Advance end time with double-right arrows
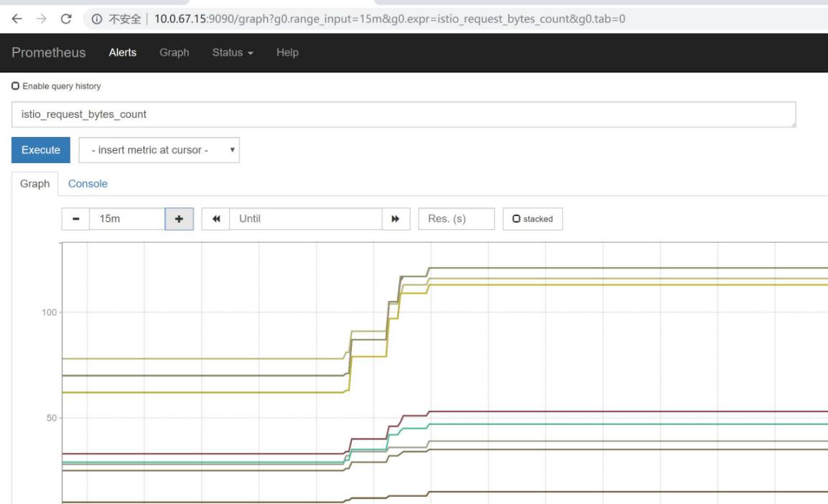Screen dimensions: 828x504 coord(395,219)
